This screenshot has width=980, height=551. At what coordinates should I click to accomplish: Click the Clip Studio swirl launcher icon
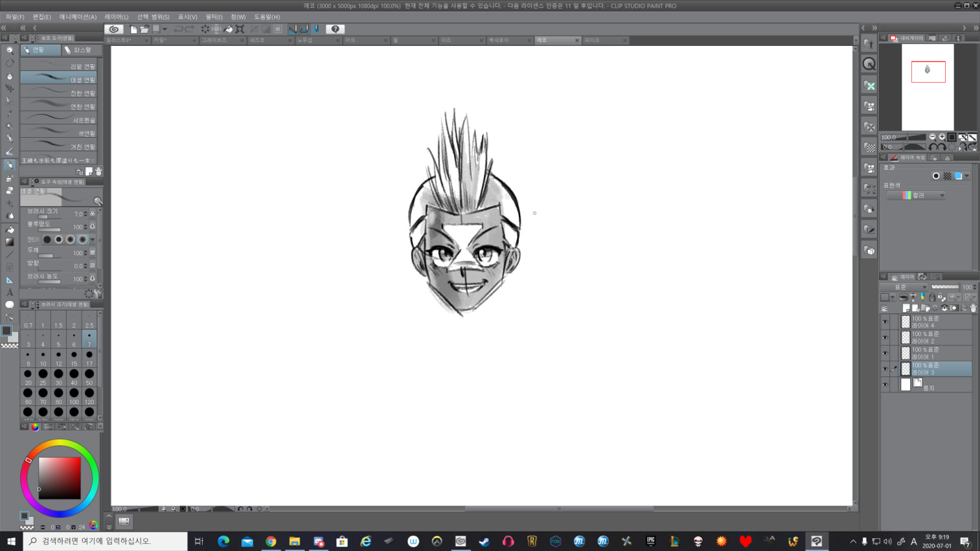pyautogui.click(x=114, y=29)
